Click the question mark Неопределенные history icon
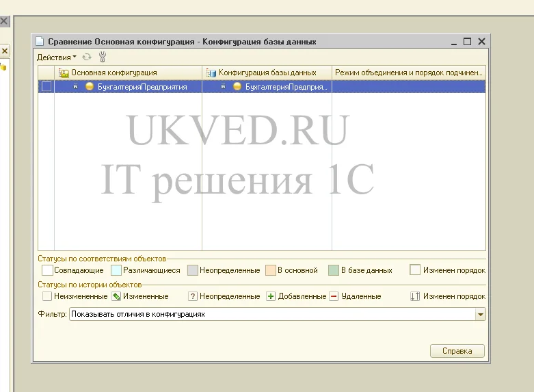 point(192,296)
